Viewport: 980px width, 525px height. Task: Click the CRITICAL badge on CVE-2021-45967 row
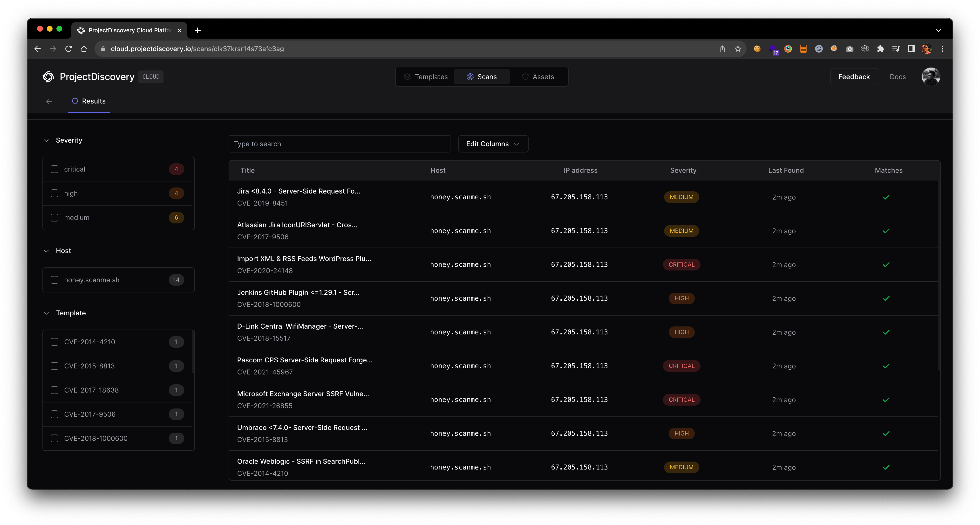tap(681, 366)
